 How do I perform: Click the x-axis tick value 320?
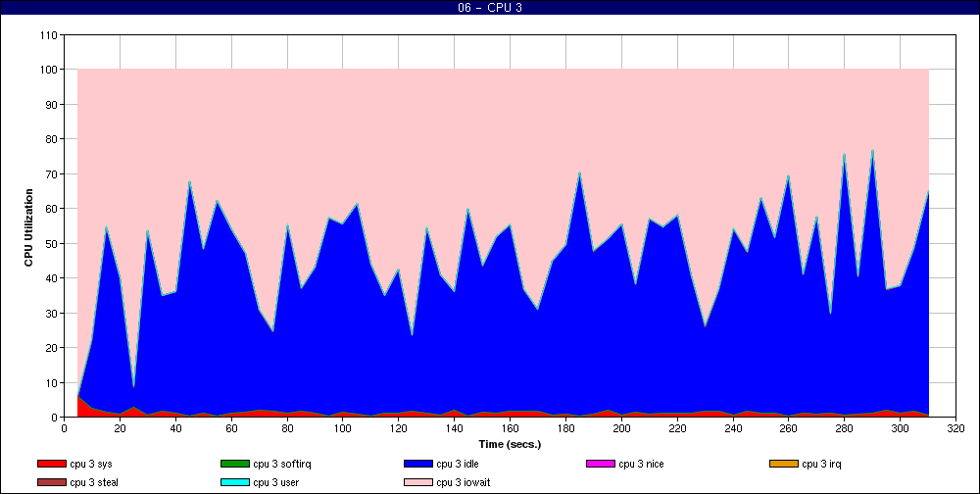point(956,428)
